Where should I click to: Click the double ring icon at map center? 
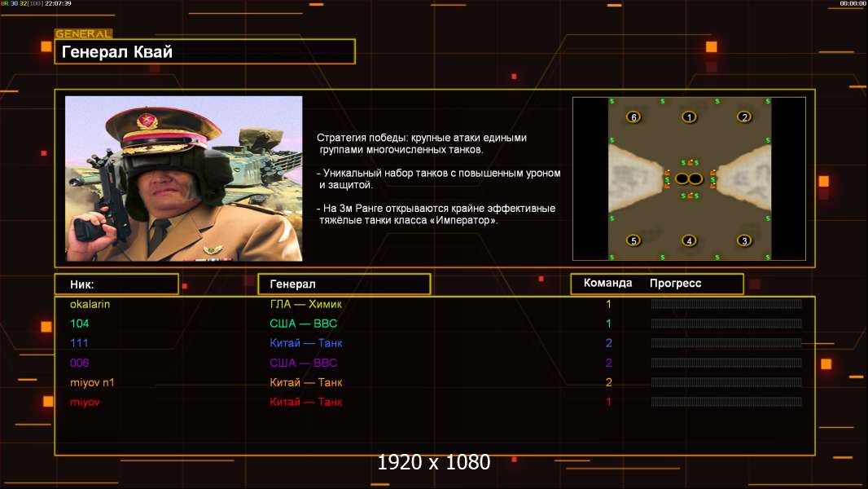tap(689, 178)
